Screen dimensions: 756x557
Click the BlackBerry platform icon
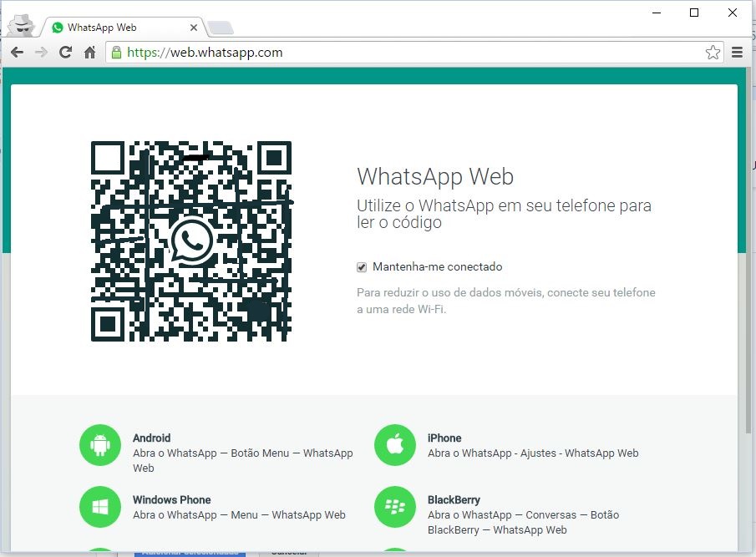pos(394,507)
